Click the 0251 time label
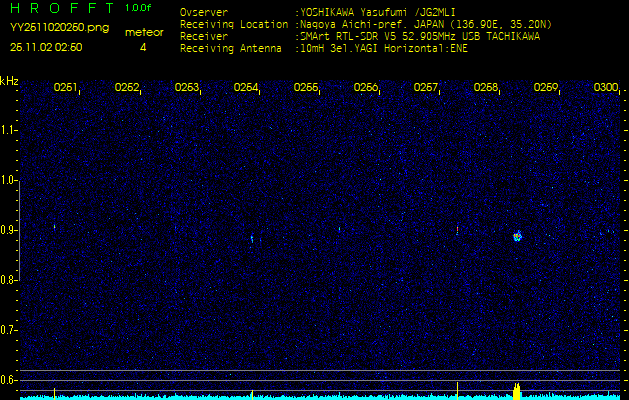Screen dimensions: 629x400 click(x=65, y=87)
